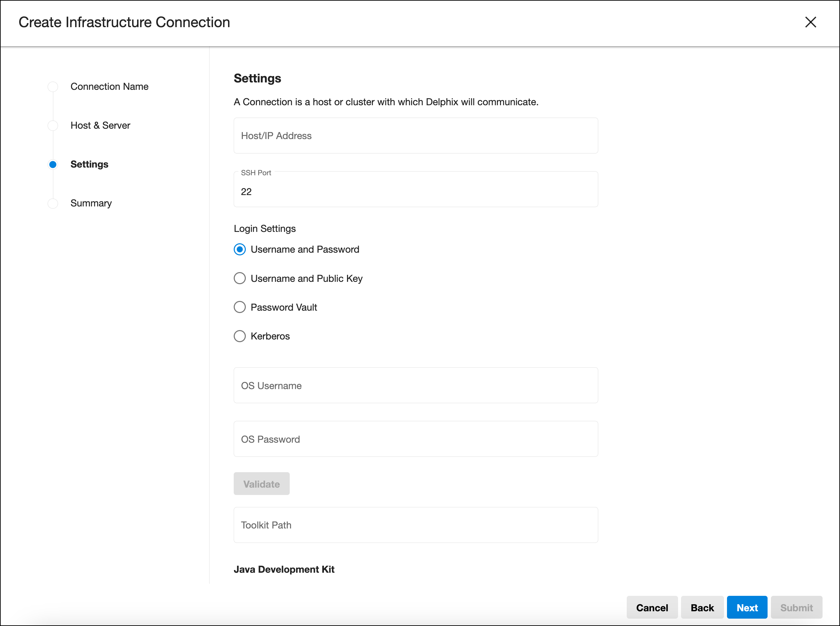The image size is (840, 626).
Task: Select the Settings step in sidebar
Action: pyautogui.click(x=90, y=165)
